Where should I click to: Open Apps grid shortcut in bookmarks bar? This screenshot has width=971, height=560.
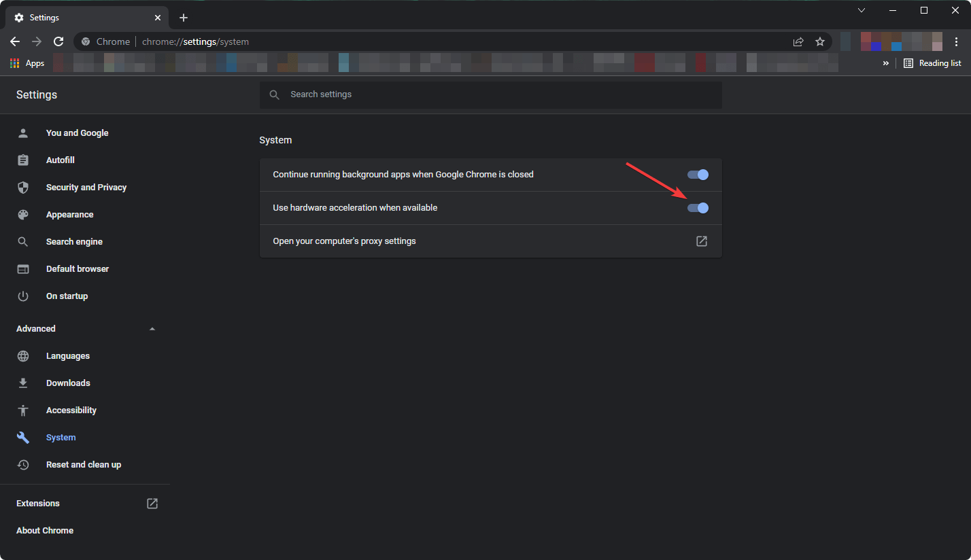[x=27, y=63]
